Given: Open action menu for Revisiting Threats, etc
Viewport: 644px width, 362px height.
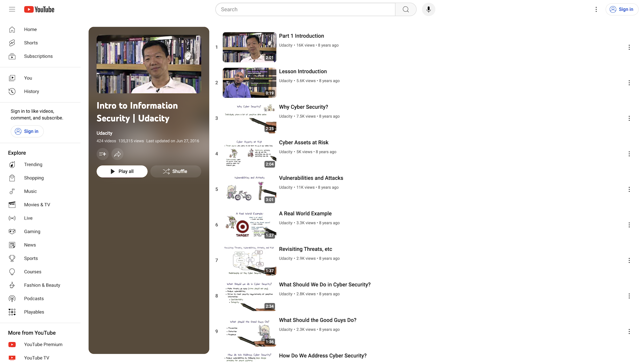Looking at the screenshot, I should (629, 260).
